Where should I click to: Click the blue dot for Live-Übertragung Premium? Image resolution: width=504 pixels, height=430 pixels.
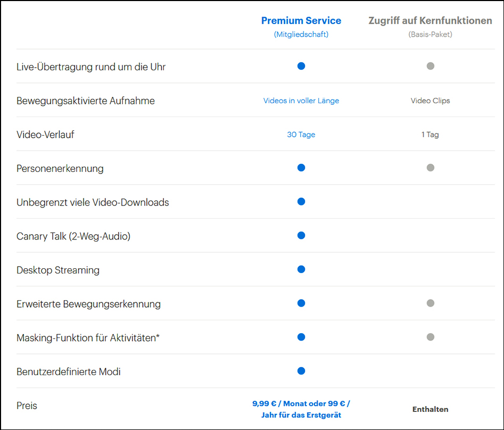click(x=301, y=66)
